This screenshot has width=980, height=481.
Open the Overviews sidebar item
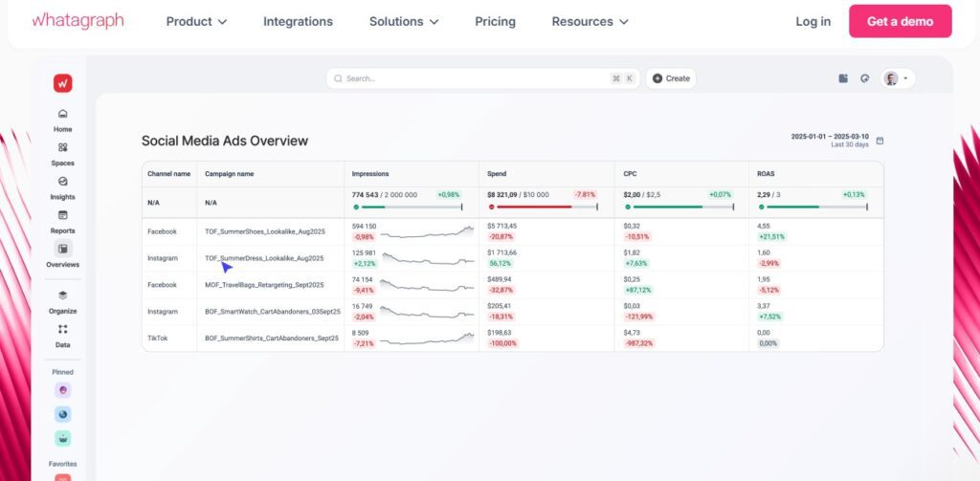62,250
